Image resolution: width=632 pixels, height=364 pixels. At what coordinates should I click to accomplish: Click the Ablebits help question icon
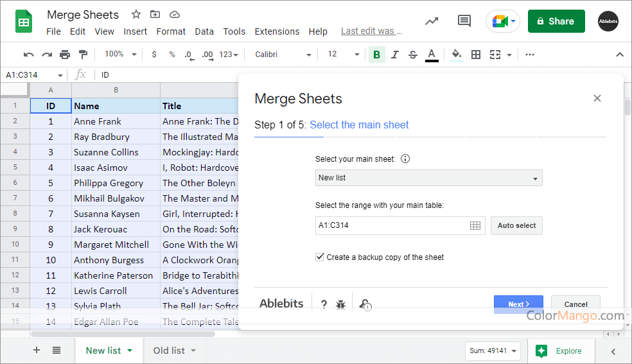click(324, 304)
